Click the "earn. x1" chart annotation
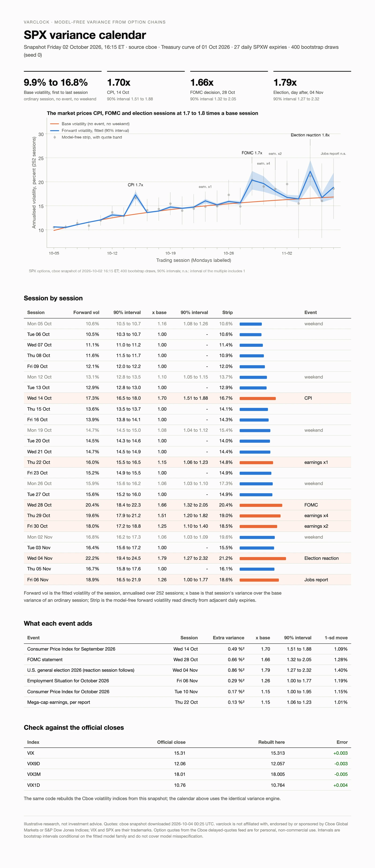The width and height of the screenshot is (375, 868). [x=205, y=187]
